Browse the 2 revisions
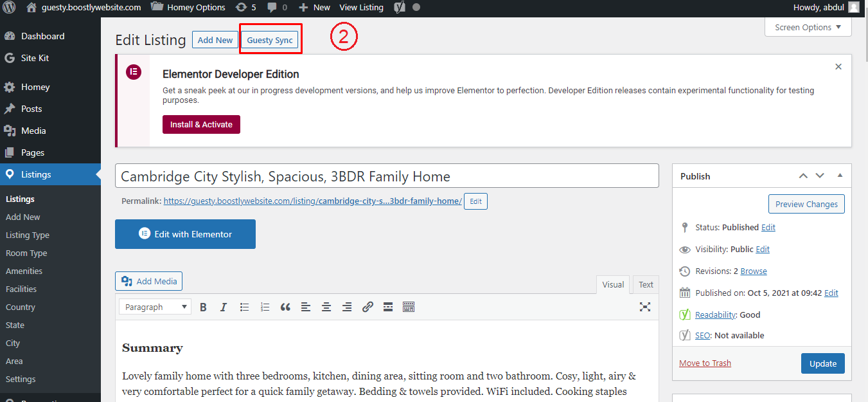This screenshot has width=868, height=402. [754, 271]
